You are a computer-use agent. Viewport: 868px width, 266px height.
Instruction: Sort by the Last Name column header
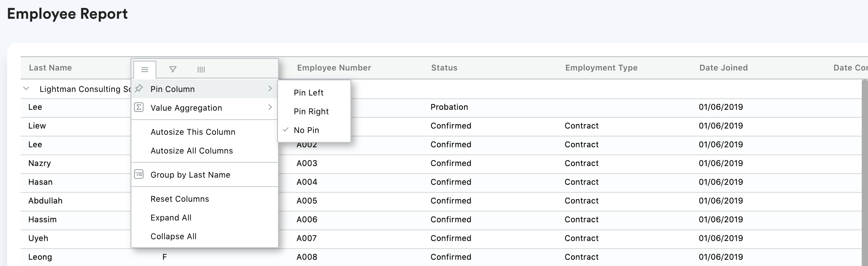tap(51, 68)
